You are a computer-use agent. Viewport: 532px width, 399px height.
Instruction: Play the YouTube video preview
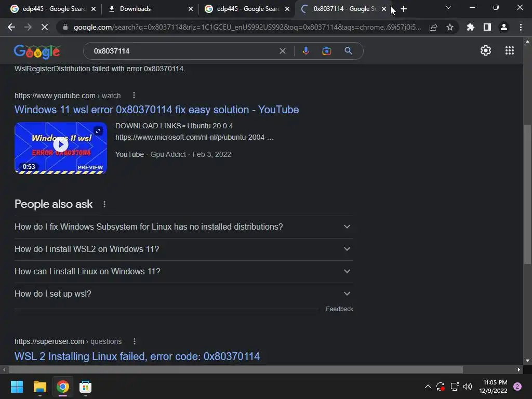tap(61, 144)
